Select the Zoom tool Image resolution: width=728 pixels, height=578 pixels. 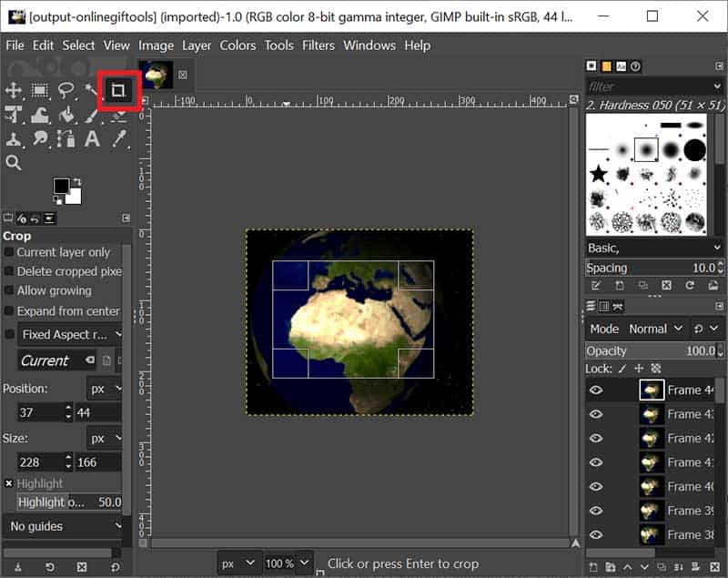(13, 161)
